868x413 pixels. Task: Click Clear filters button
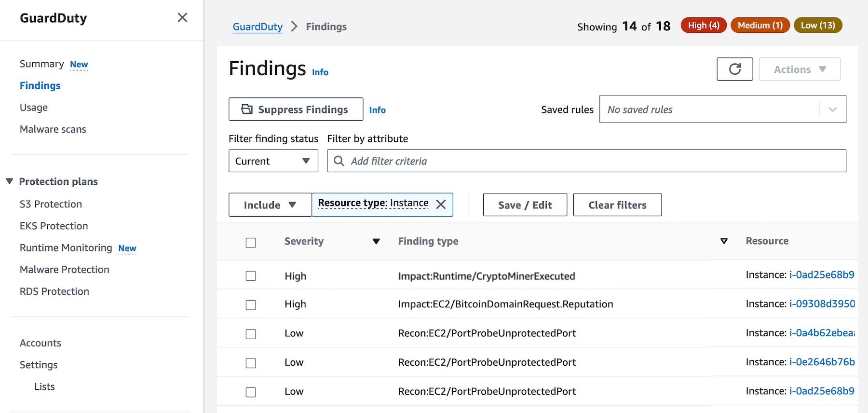[617, 205]
